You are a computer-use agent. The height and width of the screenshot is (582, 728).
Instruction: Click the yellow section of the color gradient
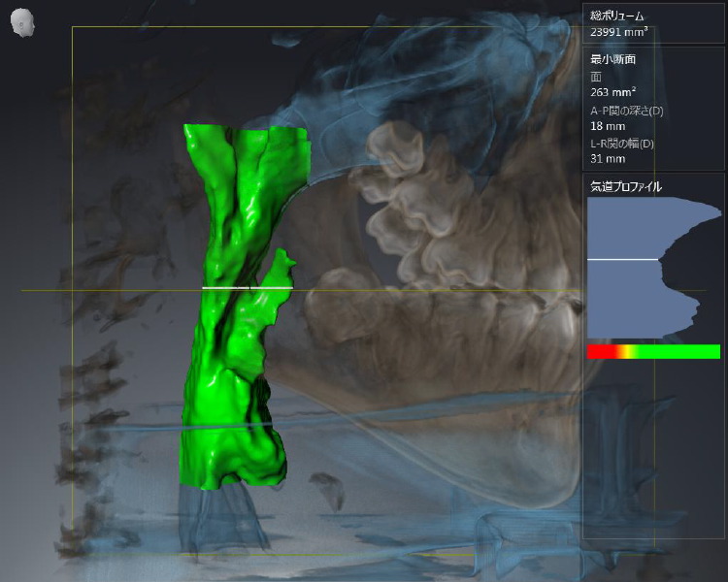(x=631, y=351)
